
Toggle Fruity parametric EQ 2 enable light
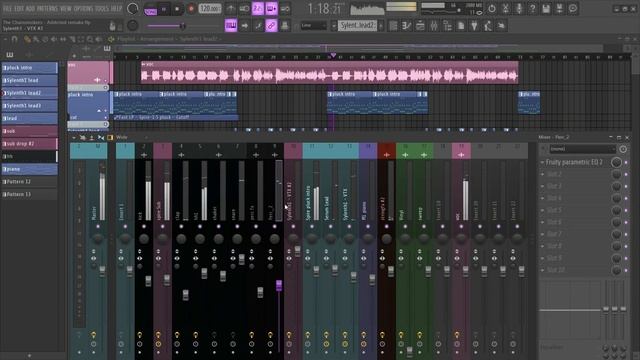(626, 162)
